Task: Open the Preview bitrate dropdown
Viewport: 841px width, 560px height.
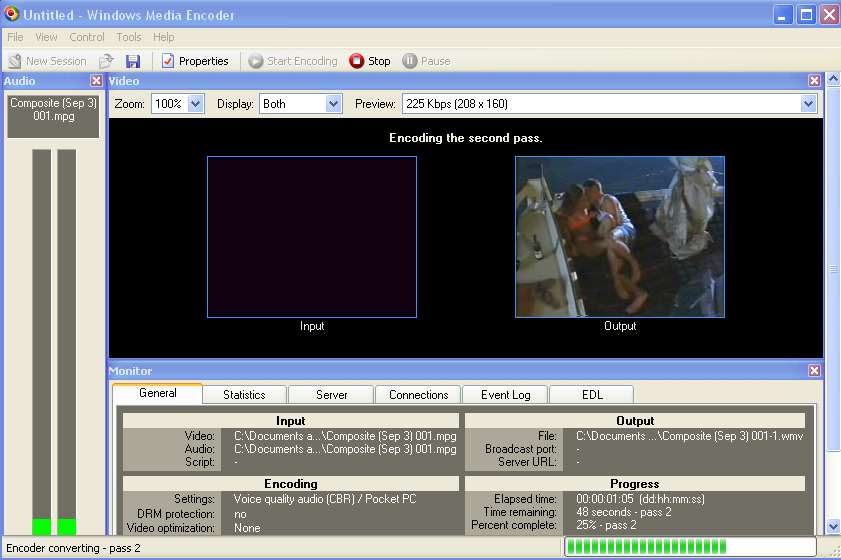Action: (x=808, y=104)
